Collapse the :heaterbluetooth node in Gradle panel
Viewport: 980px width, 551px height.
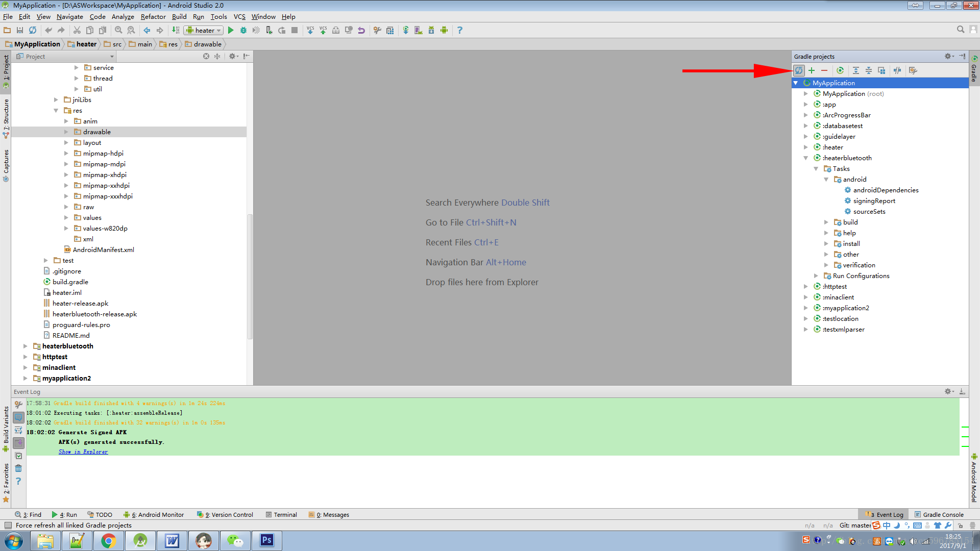point(806,158)
